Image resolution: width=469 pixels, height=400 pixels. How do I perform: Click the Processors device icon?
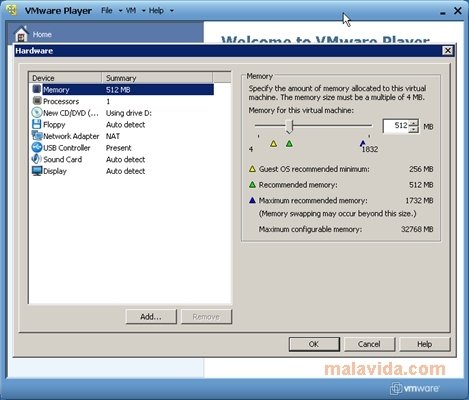37,101
